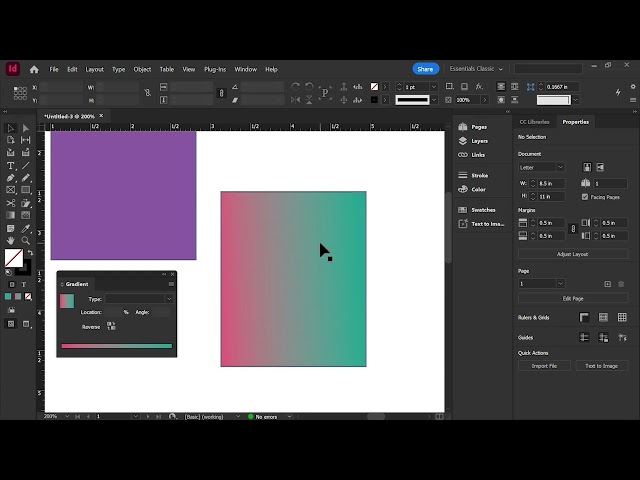
Task: Toggle the Facing Pages checkbox
Action: pos(585,197)
